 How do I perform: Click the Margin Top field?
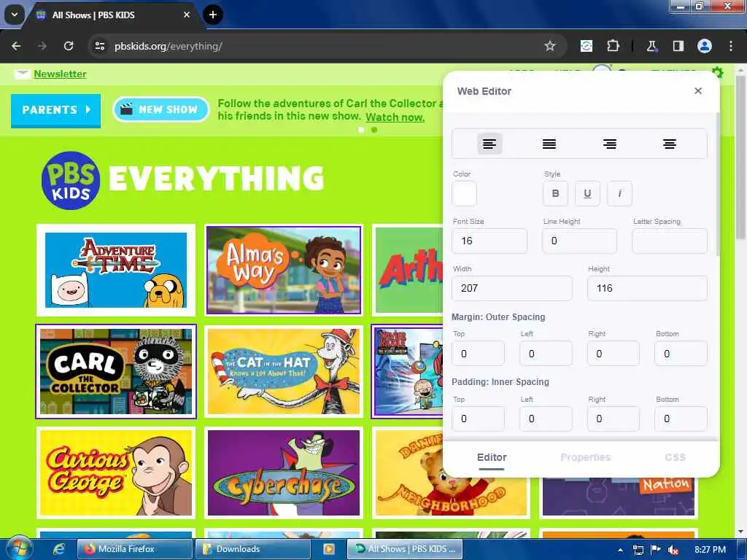(x=478, y=354)
